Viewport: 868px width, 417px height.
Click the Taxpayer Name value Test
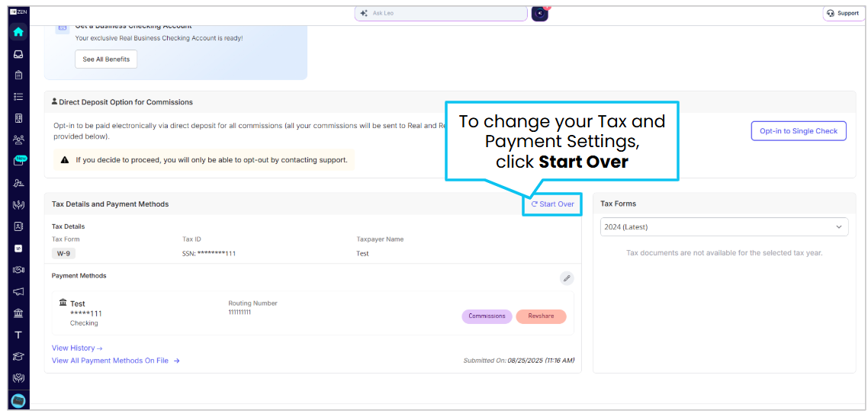[x=362, y=254]
